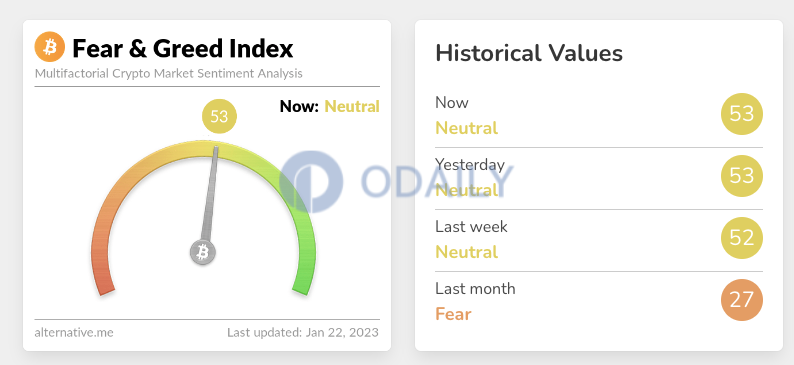Click the ODAILY watermark logo

tap(396, 181)
